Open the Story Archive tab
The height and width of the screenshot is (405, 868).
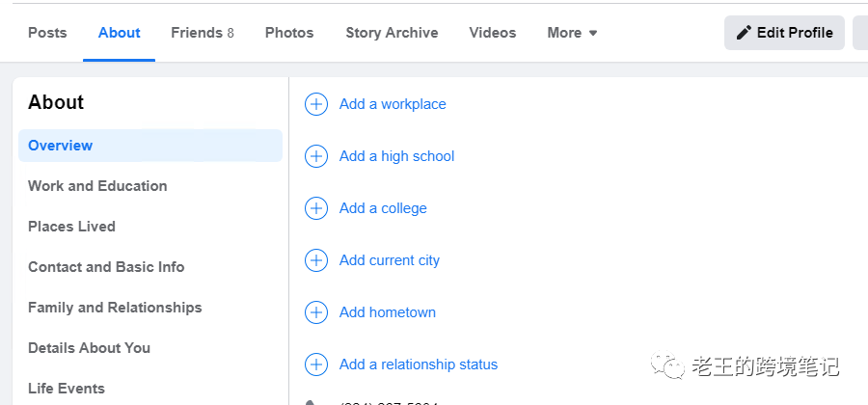click(x=392, y=33)
